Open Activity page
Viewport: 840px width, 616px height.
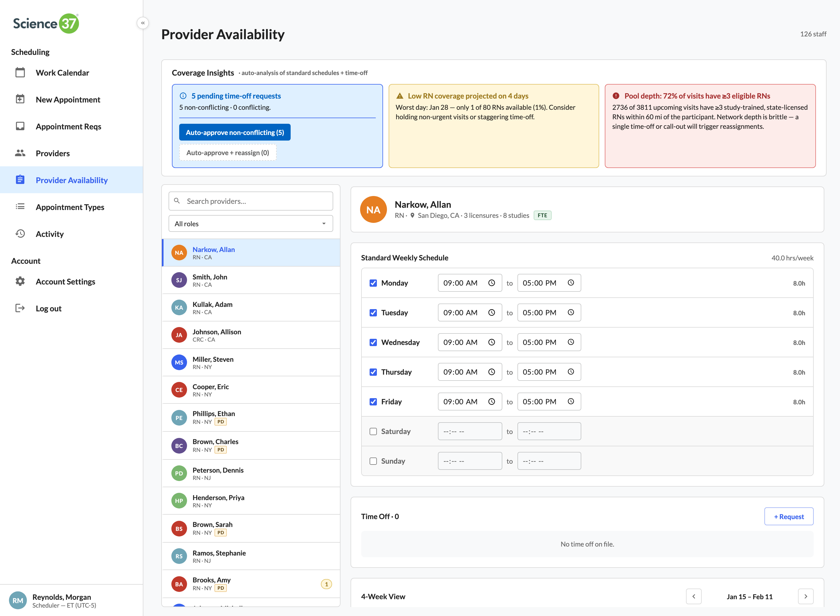72,234
